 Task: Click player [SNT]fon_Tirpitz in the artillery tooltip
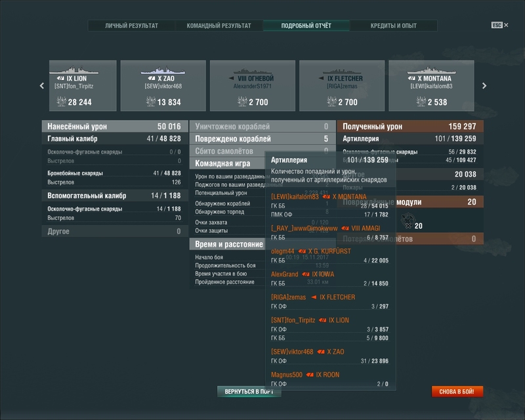click(x=293, y=320)
